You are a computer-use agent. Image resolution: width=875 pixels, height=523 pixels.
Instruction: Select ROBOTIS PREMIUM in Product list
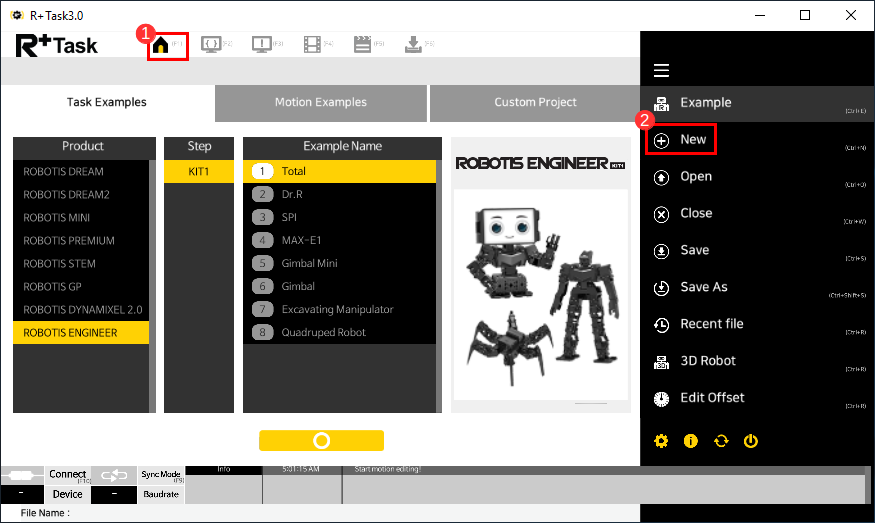pos(81,241)
